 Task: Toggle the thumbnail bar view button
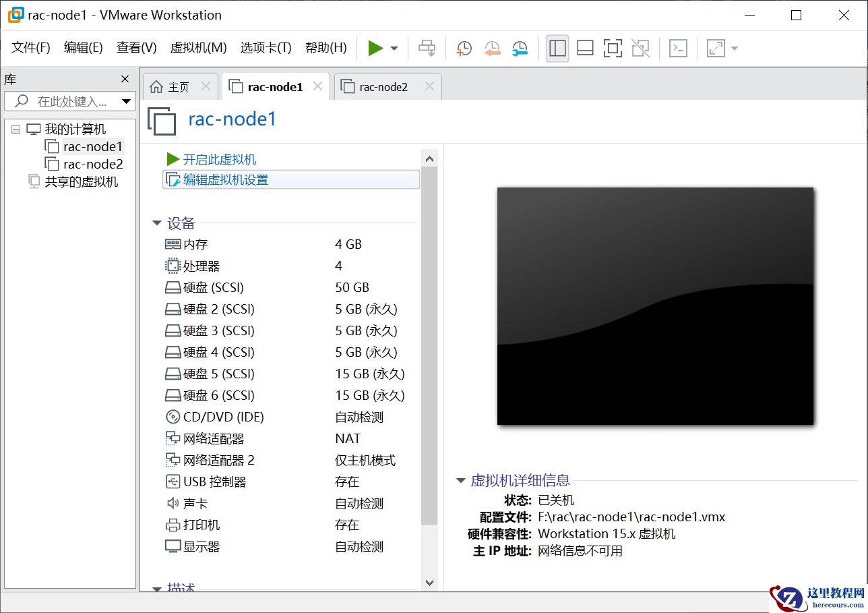pos(585,48)
